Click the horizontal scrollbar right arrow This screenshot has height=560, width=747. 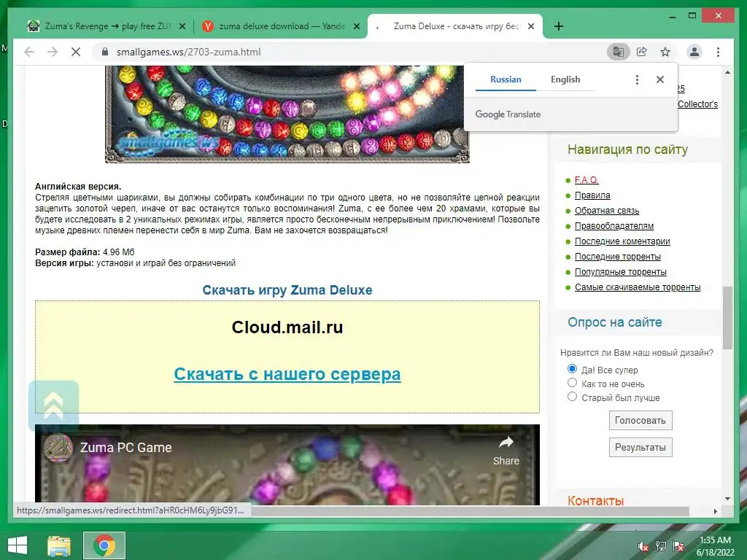coord(715,511)
